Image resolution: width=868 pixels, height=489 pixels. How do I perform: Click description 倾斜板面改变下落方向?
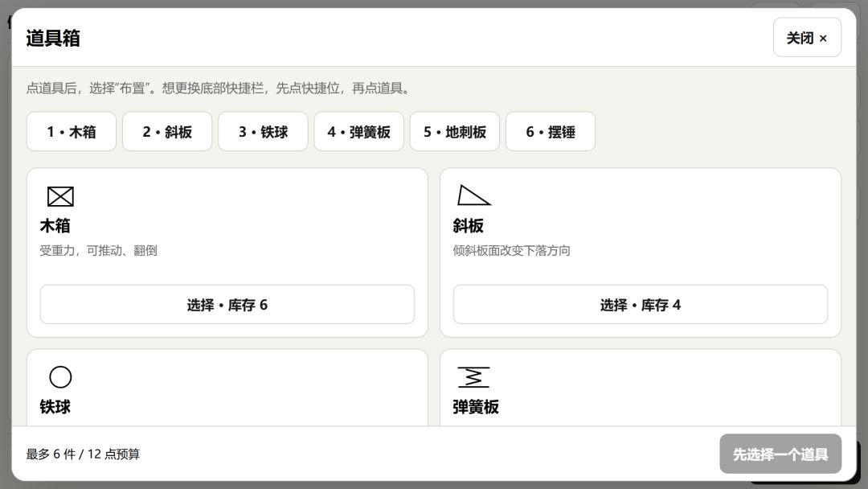point(511,250)
